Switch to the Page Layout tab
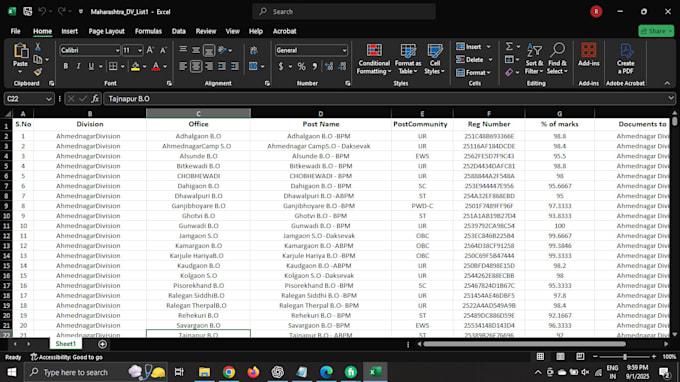 tap(106, 31)
